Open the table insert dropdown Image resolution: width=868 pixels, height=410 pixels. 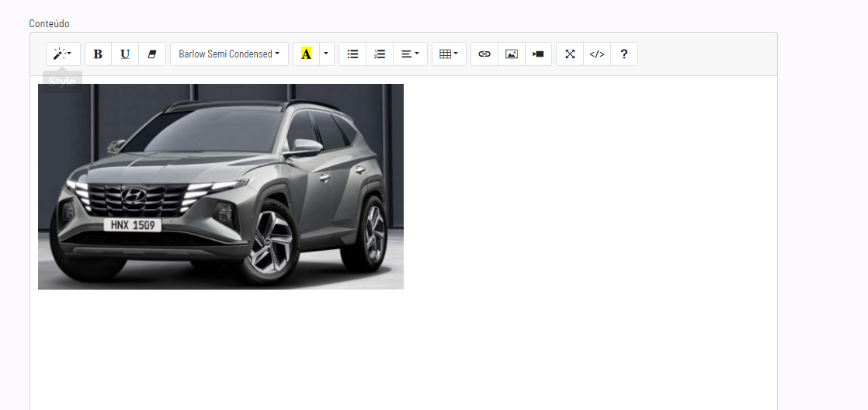coord(449,54)
